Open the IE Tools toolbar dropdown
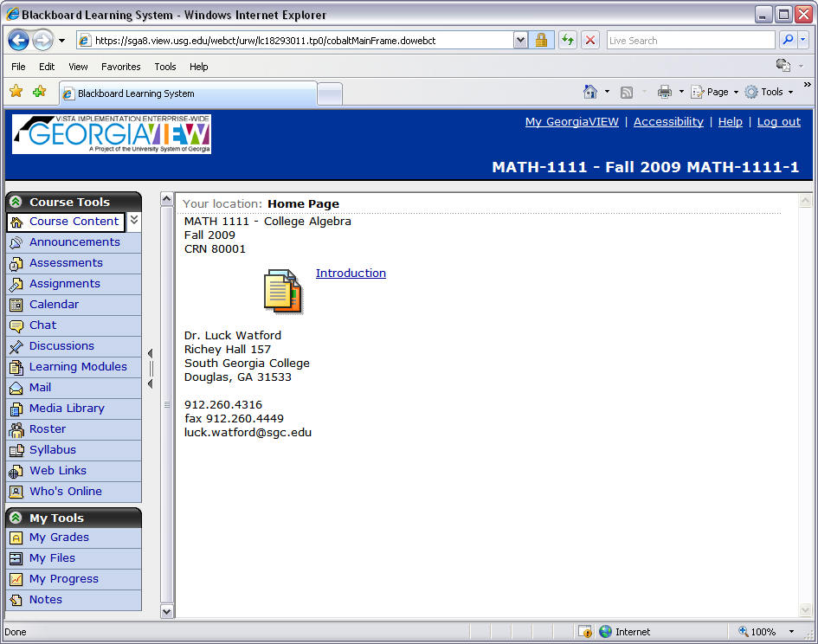Screen dimensions: 818x644 [x=791, y=92]
